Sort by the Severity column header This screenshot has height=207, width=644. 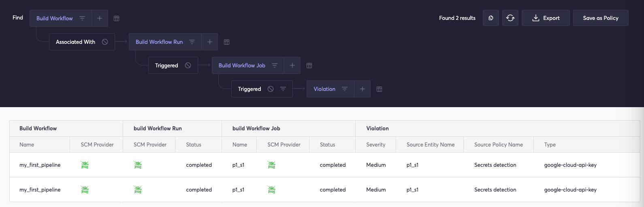coord(375,144)
